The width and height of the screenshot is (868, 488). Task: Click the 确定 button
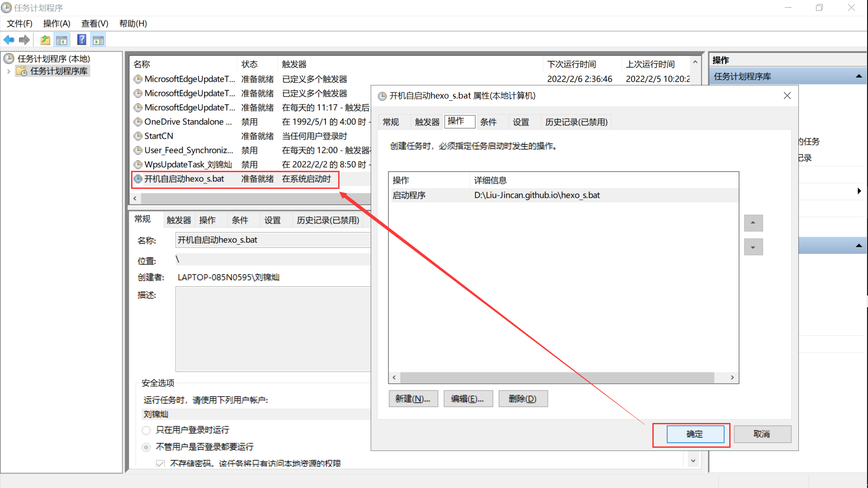pos(695,434)
